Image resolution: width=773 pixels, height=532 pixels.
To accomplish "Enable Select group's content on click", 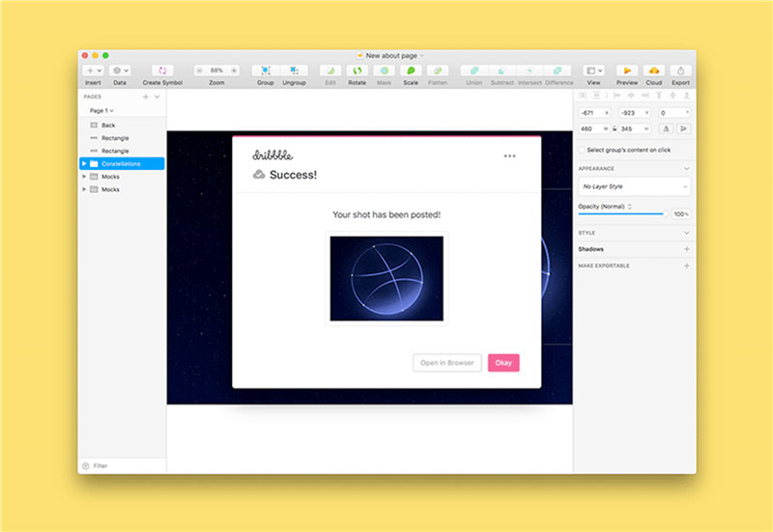I will click(582, 150).
